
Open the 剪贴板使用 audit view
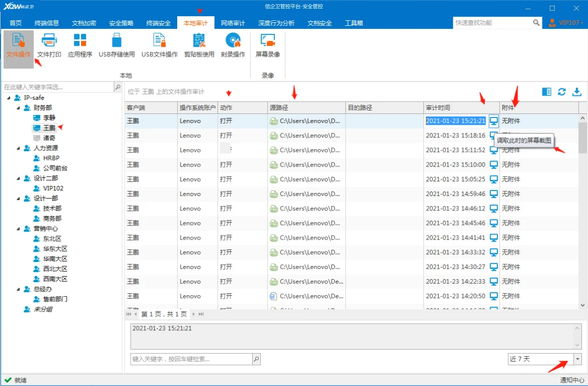[x=199, y=46]
